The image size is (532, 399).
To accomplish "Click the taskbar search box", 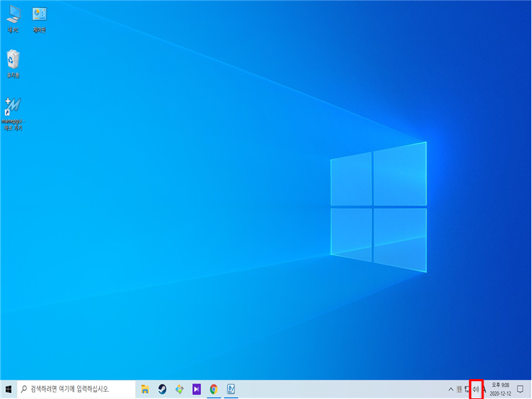I will point(76,389).
